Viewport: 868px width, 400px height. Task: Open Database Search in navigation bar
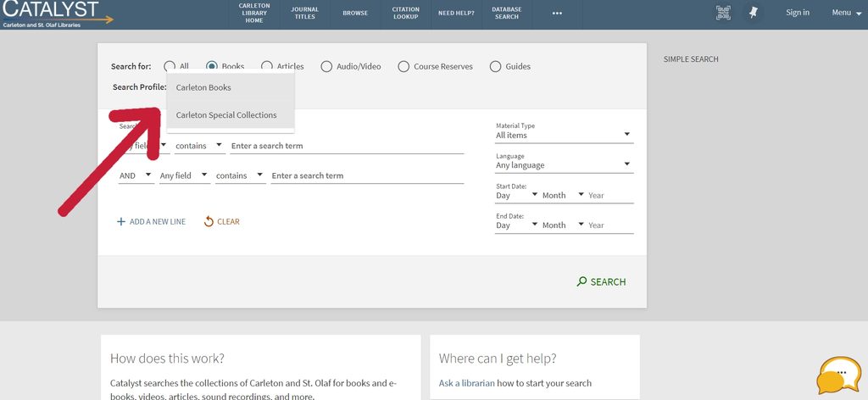pos(506,14)
